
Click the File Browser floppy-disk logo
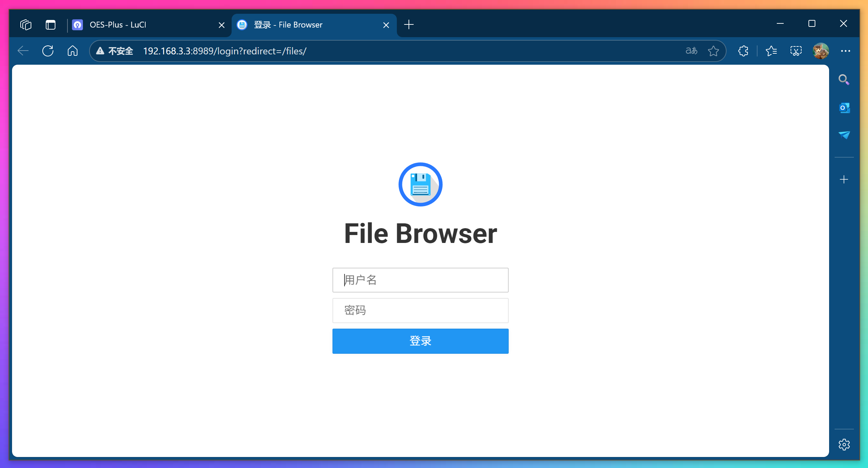tap(420, 184)
